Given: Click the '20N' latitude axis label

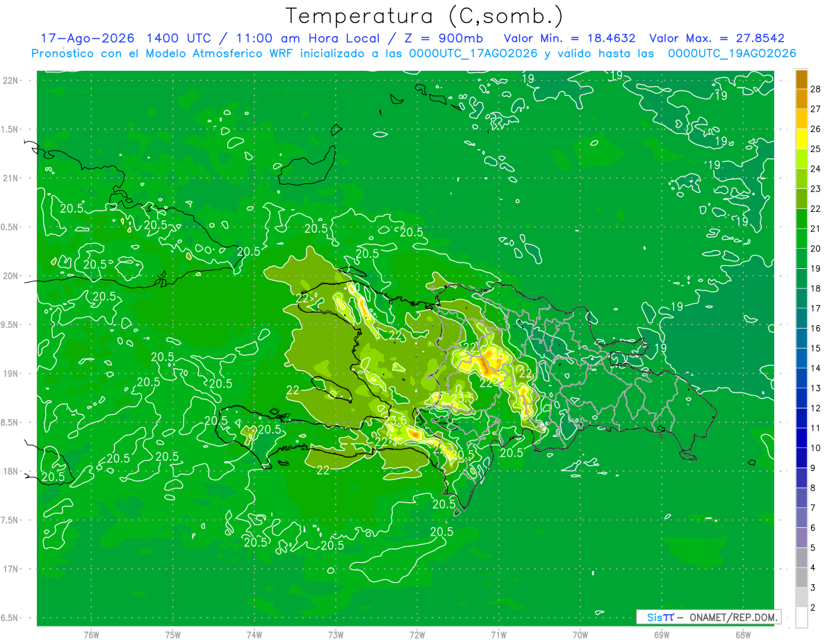Looking at the screenshot, I should point(10,276).
